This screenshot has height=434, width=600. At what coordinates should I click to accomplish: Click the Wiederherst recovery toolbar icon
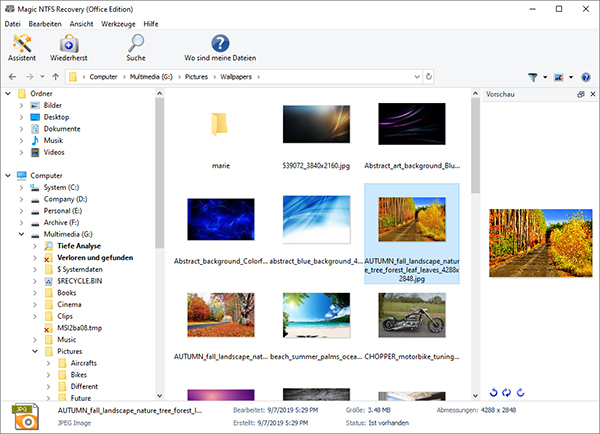pos(69,43)
